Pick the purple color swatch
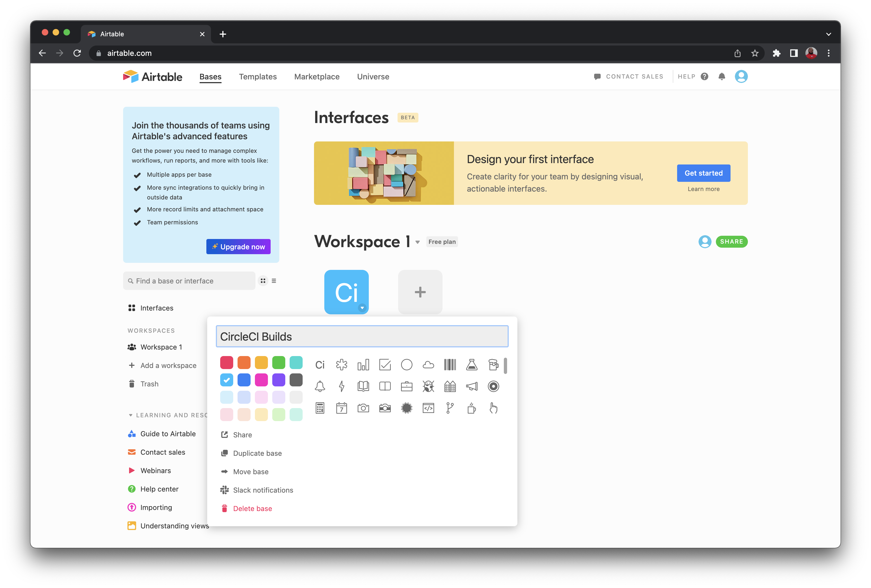Viewport: 871px width, 588px height. coord(278,380)
